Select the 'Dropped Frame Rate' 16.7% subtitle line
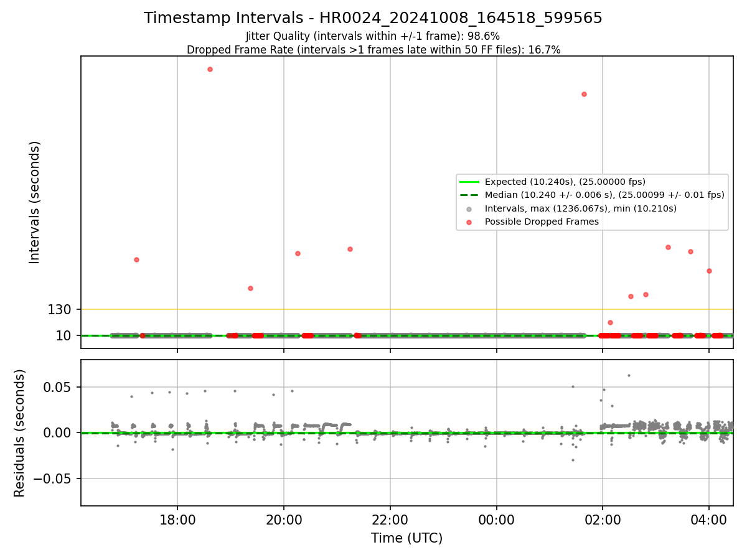747x560 pixels. click(374, 50)
